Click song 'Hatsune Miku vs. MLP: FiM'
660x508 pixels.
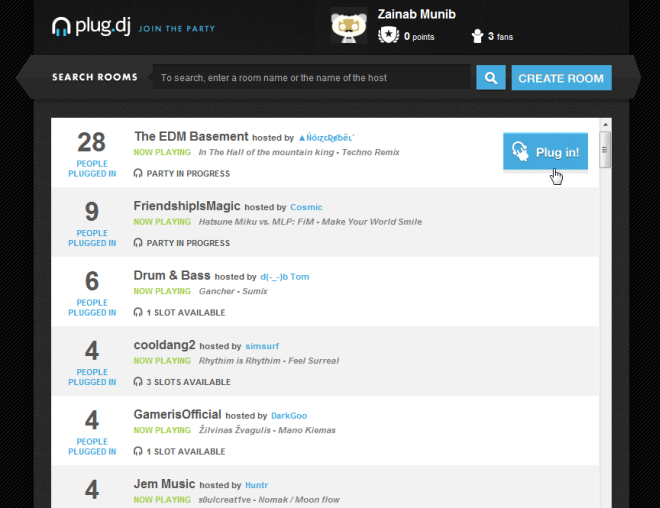tap(310, 222)
